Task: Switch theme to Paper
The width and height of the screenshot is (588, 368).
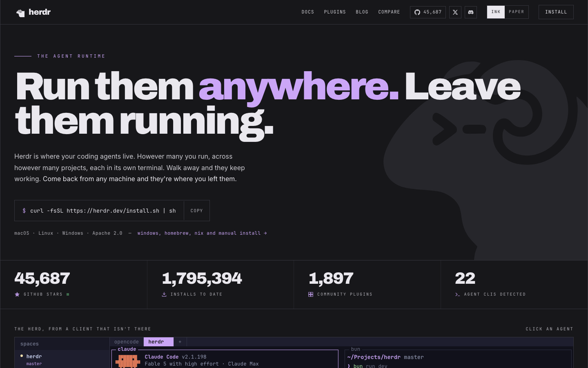Action: [x=517, y=12]
